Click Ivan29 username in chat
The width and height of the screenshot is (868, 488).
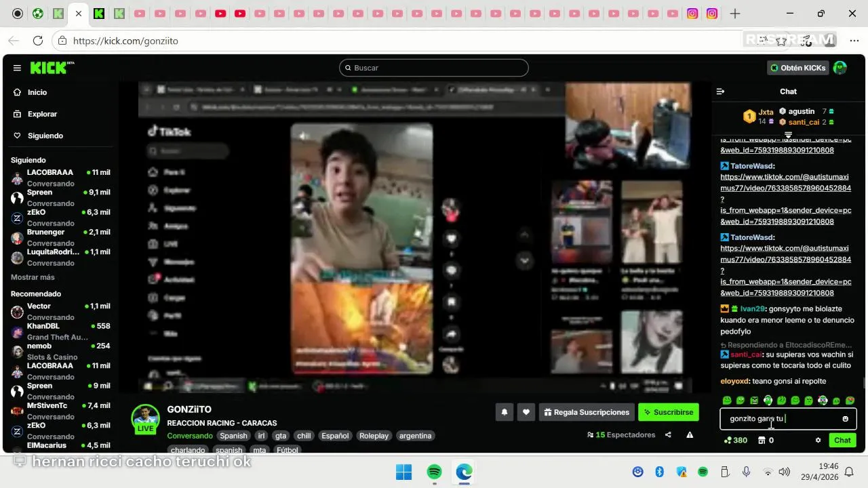tap(751, 308)
